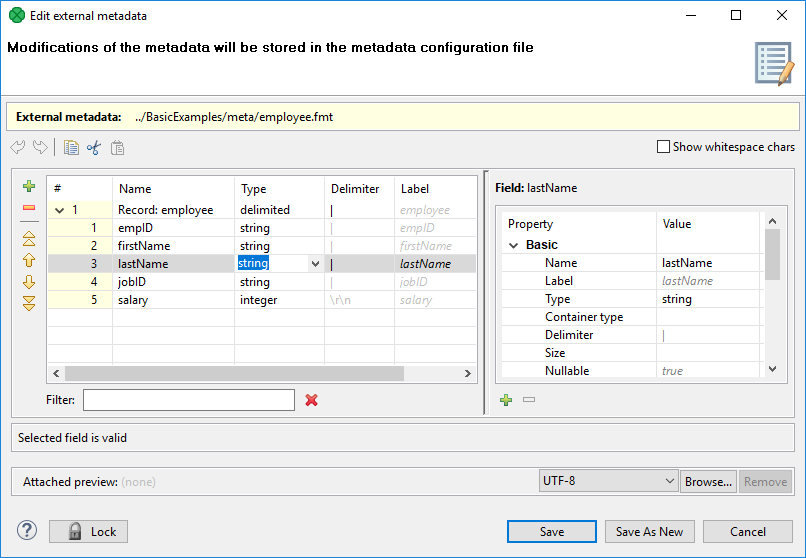Image resolution: width=806 pixels, height=558 pixels.
Task: Move the selected field to the bottom
Action: 29,303
